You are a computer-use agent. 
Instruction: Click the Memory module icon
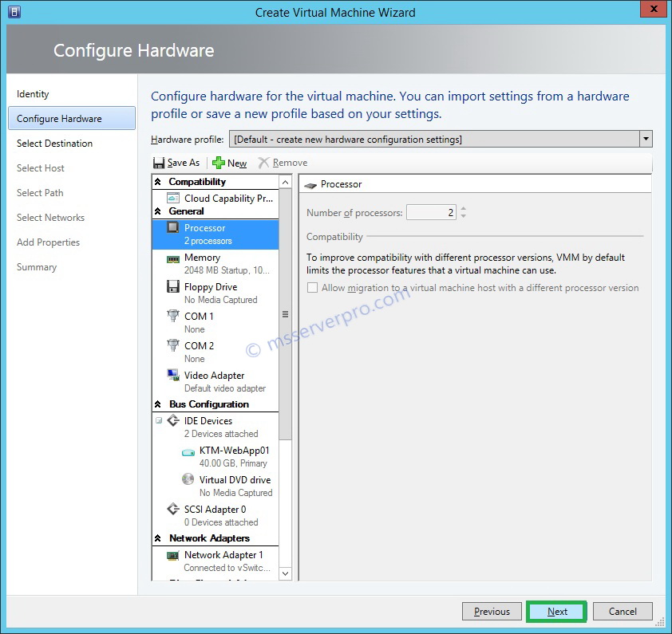(x=173, y=258)
